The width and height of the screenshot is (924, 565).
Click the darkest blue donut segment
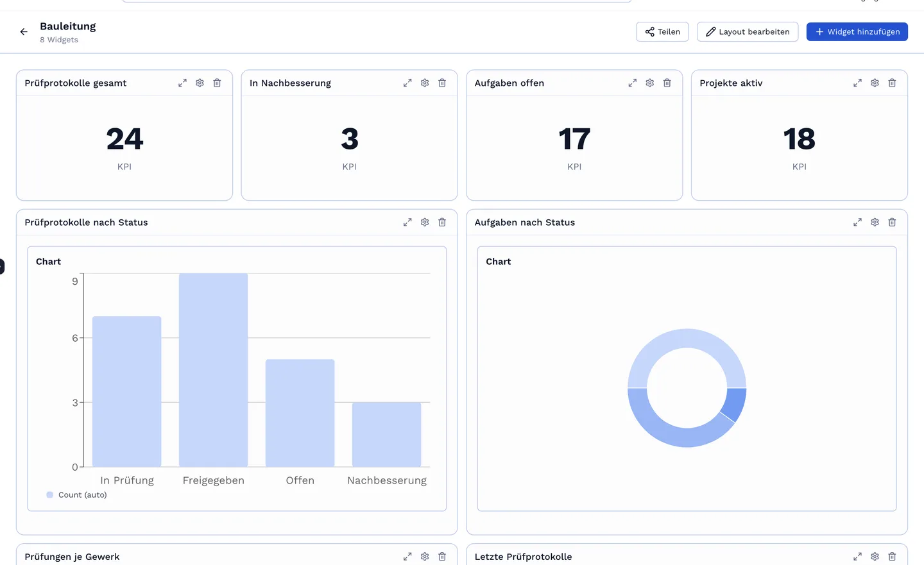[x=735, y=403]
